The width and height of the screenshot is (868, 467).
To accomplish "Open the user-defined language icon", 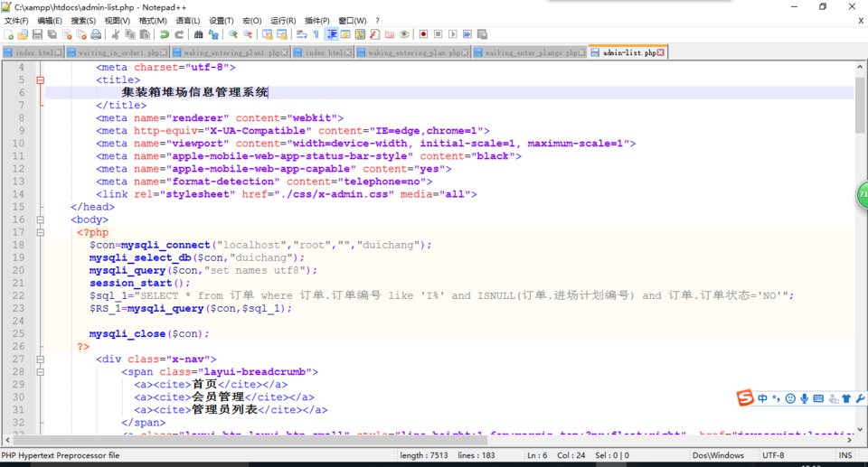I will 345,34.
